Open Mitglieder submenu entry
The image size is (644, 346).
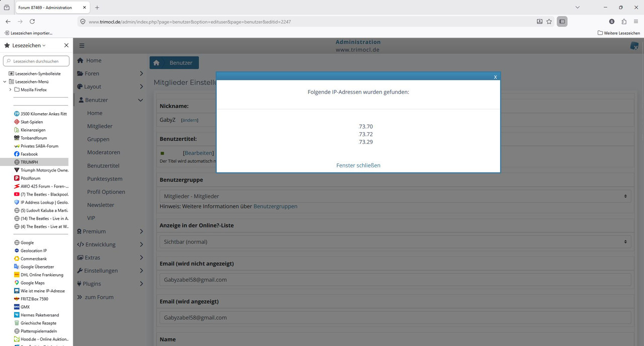pyautogui.click(x=100, y=126)
